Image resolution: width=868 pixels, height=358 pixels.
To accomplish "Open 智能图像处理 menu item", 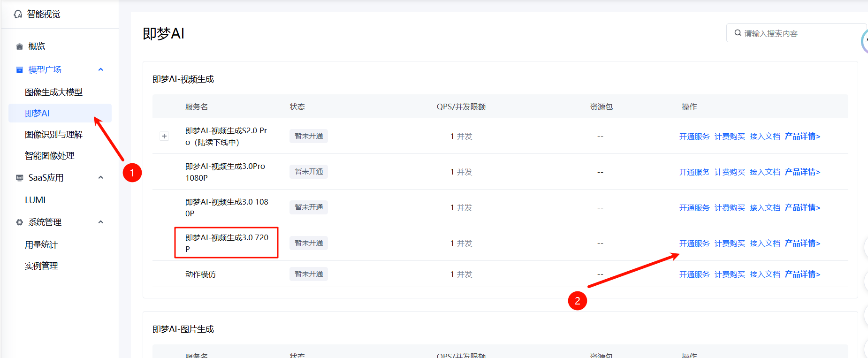I will coord(49,155).
